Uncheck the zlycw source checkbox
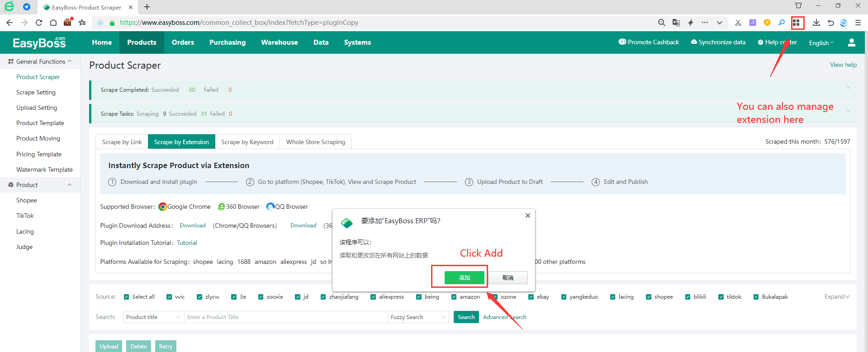Viewport: 868px width, 352px height. pos(199,297)
